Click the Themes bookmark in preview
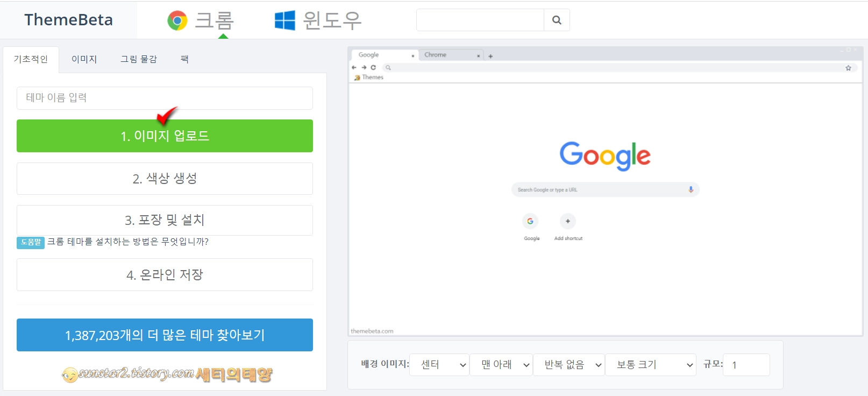 pyautogui.click(x=369, y=77)
